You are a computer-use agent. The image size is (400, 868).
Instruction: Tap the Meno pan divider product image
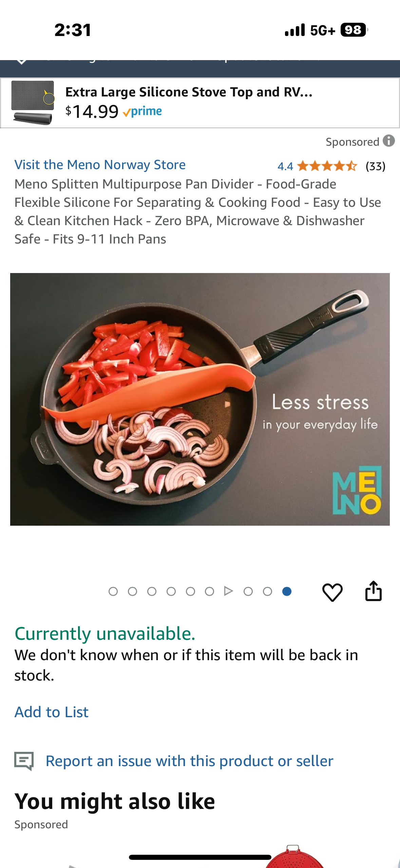200,399
